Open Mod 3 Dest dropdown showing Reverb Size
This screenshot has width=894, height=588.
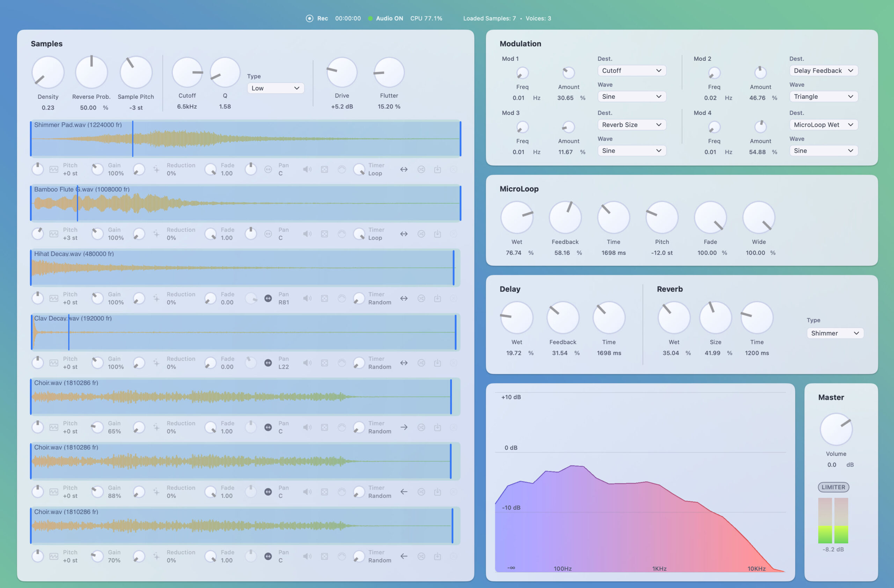(632, 125)
